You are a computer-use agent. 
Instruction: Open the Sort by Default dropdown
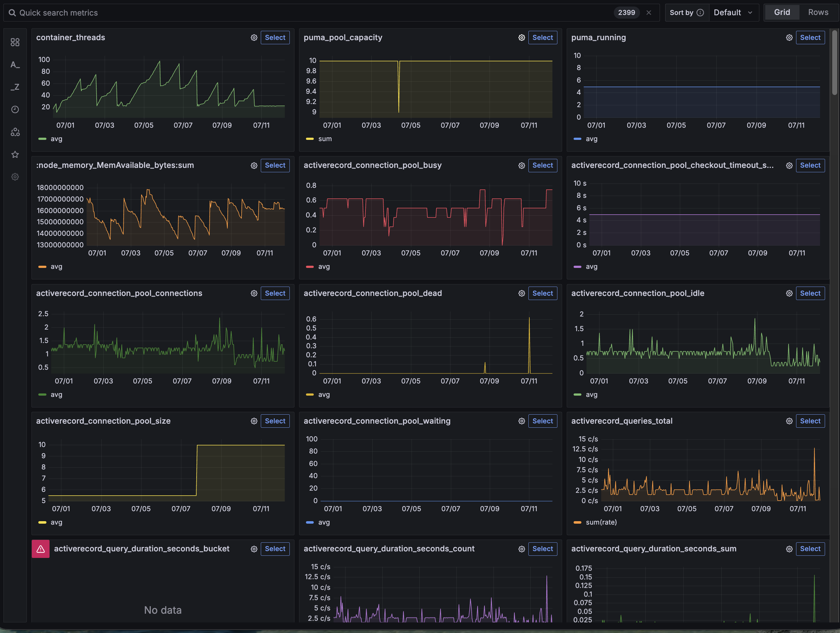[733, 12]
